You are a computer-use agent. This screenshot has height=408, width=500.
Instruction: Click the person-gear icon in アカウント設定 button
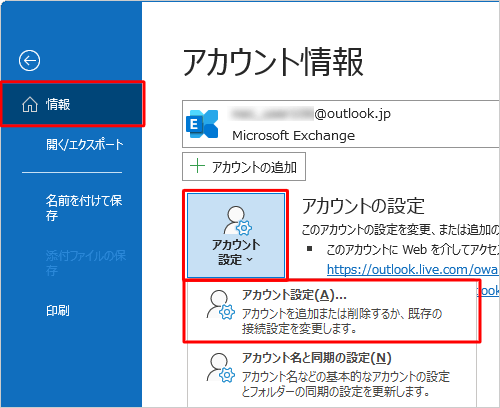237,220
